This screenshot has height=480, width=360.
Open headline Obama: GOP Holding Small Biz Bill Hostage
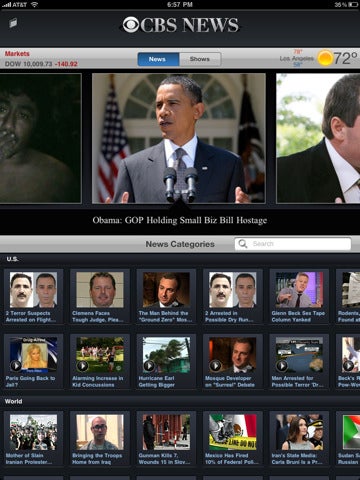[180, 220]
